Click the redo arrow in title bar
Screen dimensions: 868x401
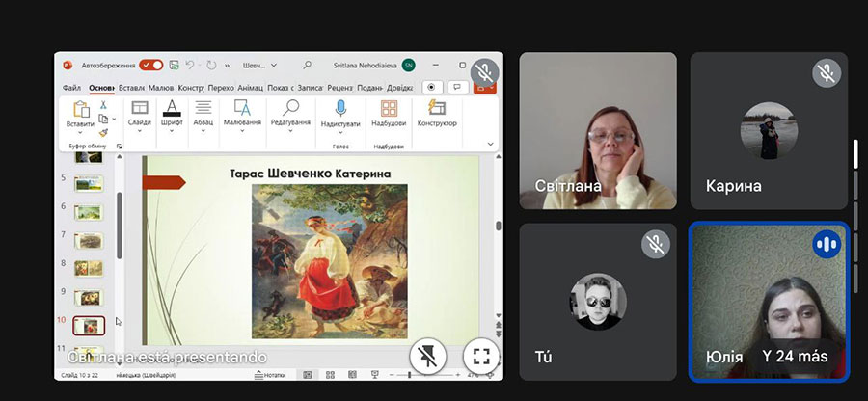[211, 66]
